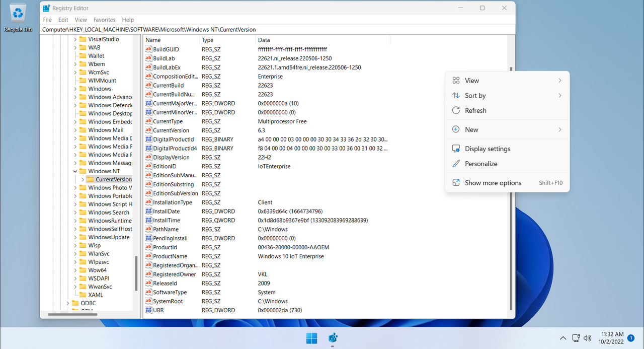The width and height of the screenshot is (644, 349).
Task: Click the folder icon of XAML key
Action: [83, 295]
